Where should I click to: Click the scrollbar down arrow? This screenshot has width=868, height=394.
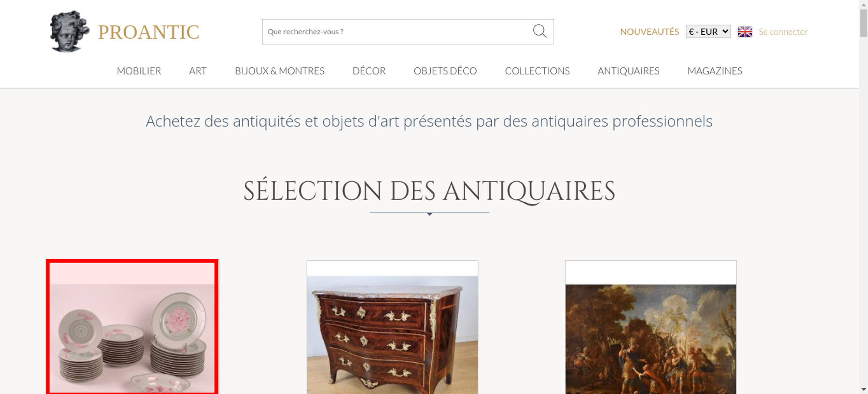(x=864, y=389)
